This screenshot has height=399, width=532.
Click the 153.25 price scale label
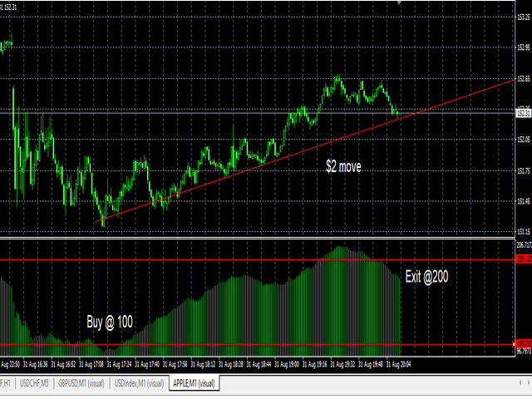tap(524, 17)
